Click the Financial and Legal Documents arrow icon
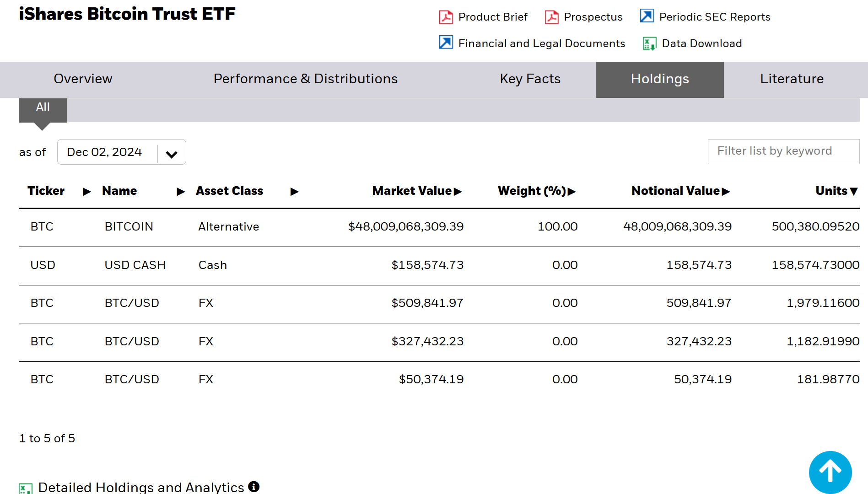The image size is (868, 494). tap(446, 42)
